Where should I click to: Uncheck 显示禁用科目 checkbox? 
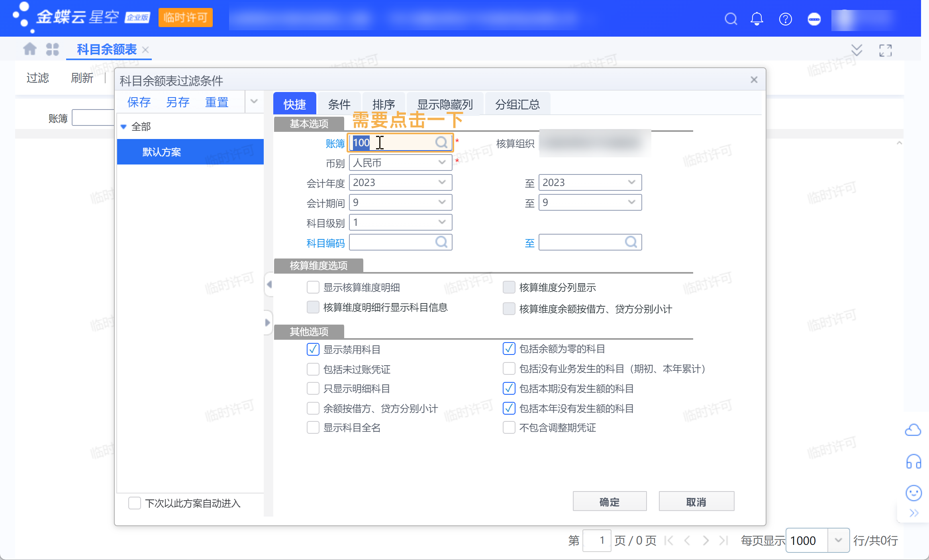313,349
